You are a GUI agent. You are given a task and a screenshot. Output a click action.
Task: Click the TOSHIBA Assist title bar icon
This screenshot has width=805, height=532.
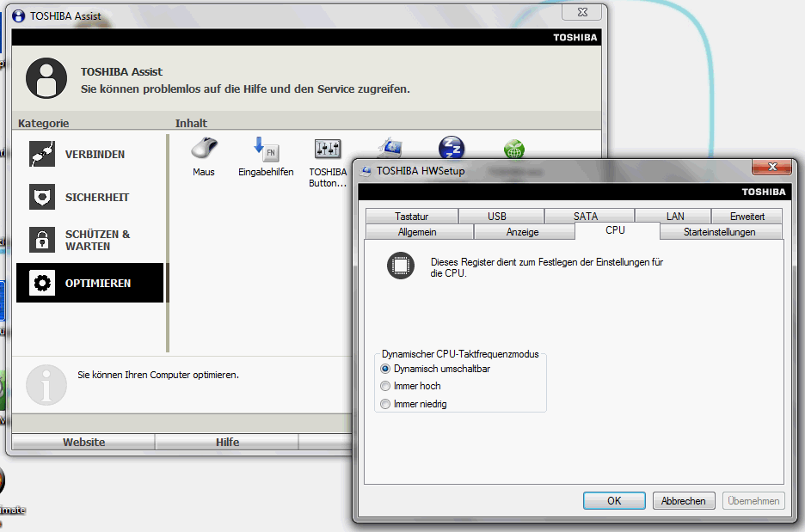click(x=18, y=16)
